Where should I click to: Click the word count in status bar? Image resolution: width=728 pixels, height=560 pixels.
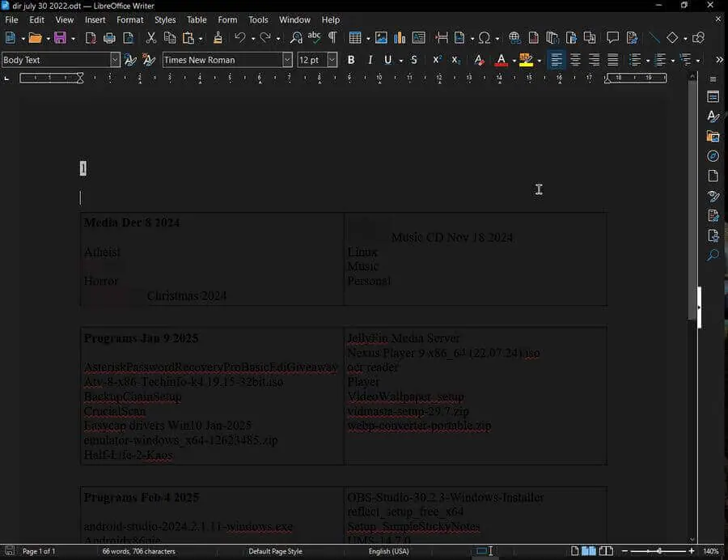(139, 551)
